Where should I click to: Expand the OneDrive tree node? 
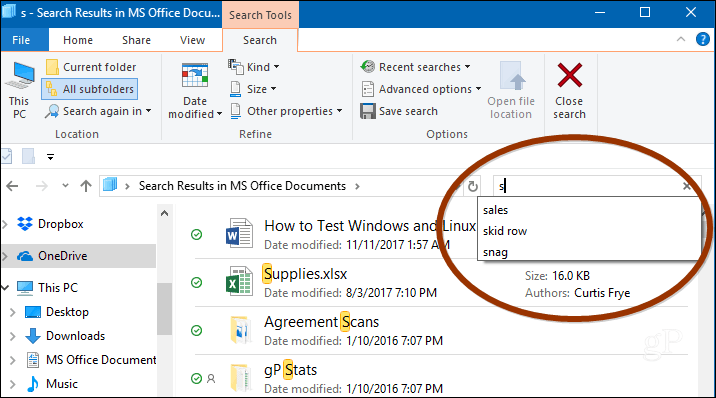point(5,256)
